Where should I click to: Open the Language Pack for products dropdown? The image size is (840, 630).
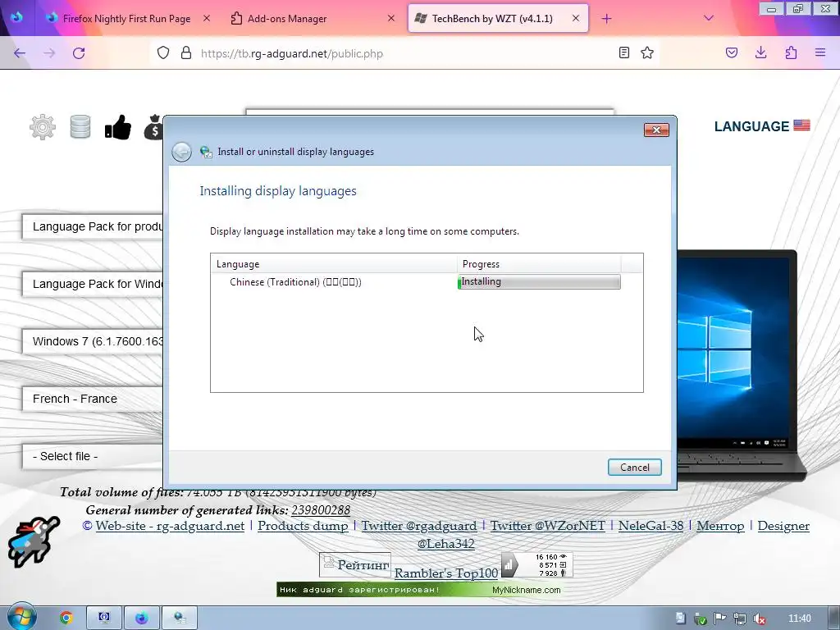(x=93, y=226)
